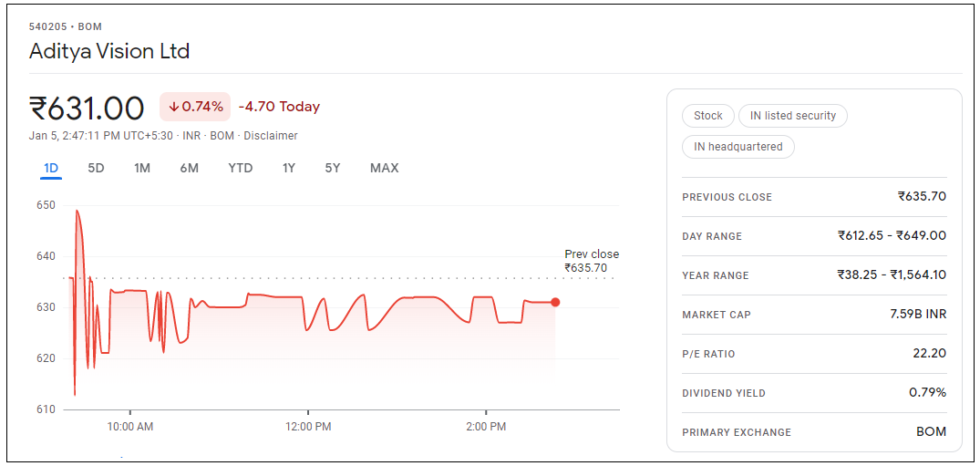Click the ₹38.25 - ₹1,564.10 value

(x=892, y=275)
